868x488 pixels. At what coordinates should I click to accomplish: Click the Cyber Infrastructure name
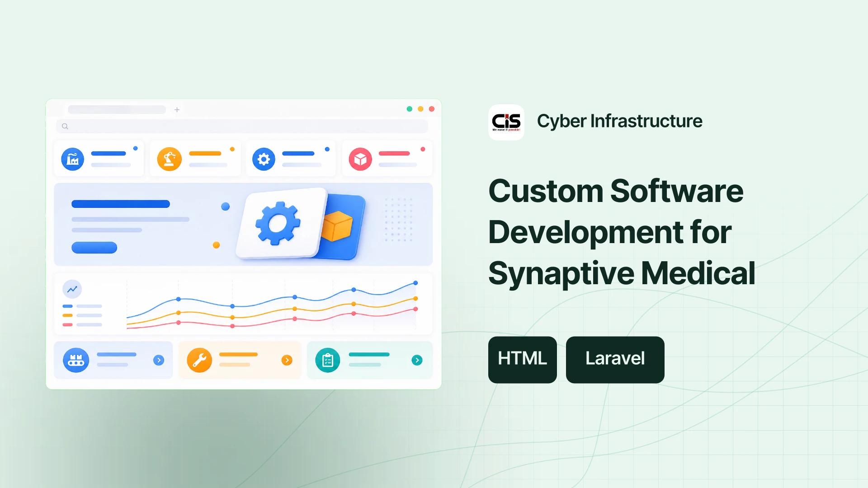620,121
